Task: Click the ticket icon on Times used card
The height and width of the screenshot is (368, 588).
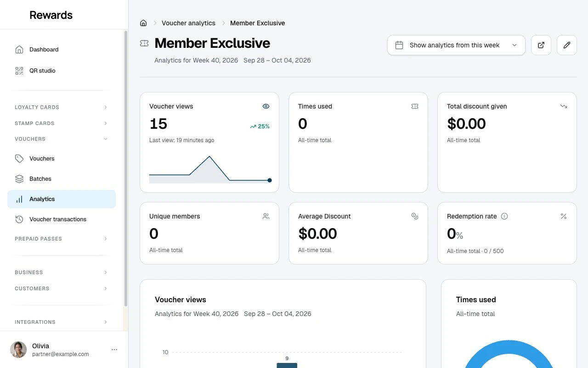Action: (415, 106)
